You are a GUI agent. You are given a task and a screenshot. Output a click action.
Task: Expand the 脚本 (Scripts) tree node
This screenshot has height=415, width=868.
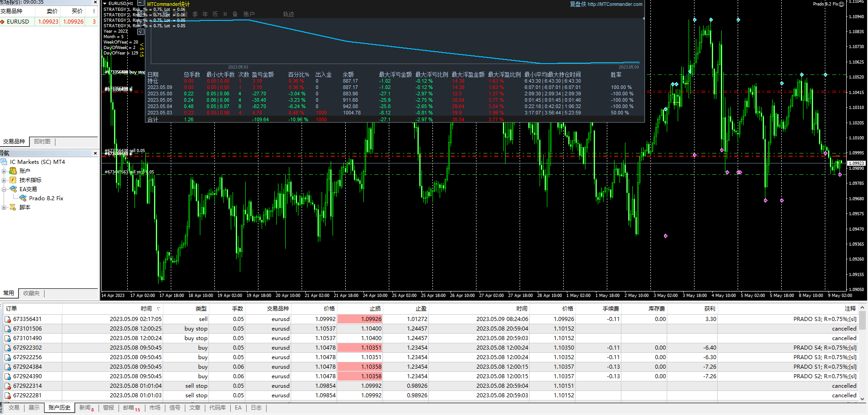4,207
